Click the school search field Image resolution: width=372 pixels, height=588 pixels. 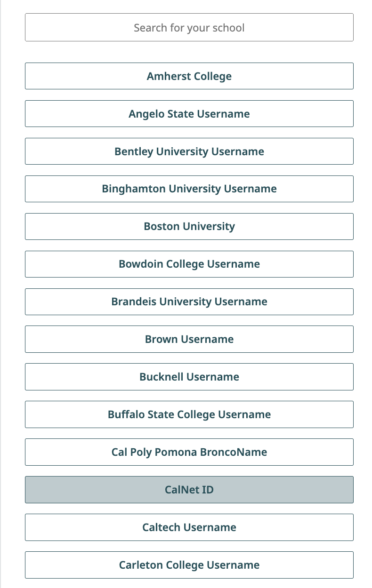click(189, 28)
